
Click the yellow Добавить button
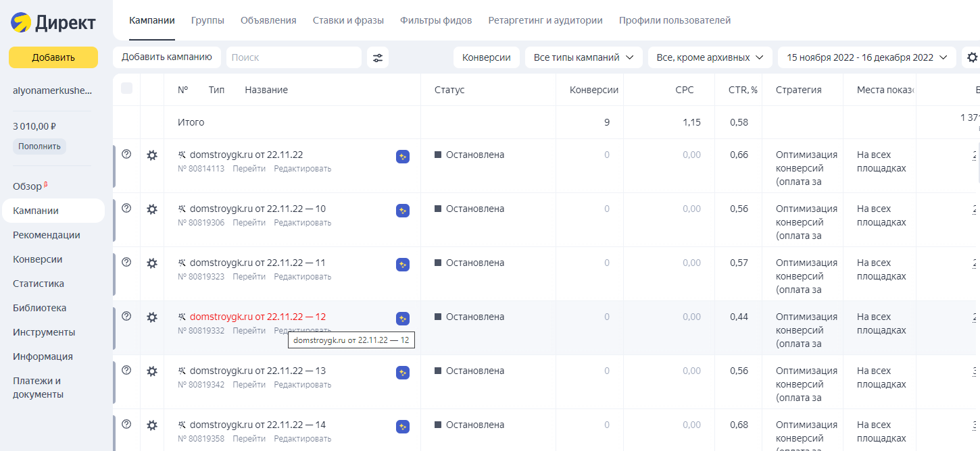pos(53,57)
